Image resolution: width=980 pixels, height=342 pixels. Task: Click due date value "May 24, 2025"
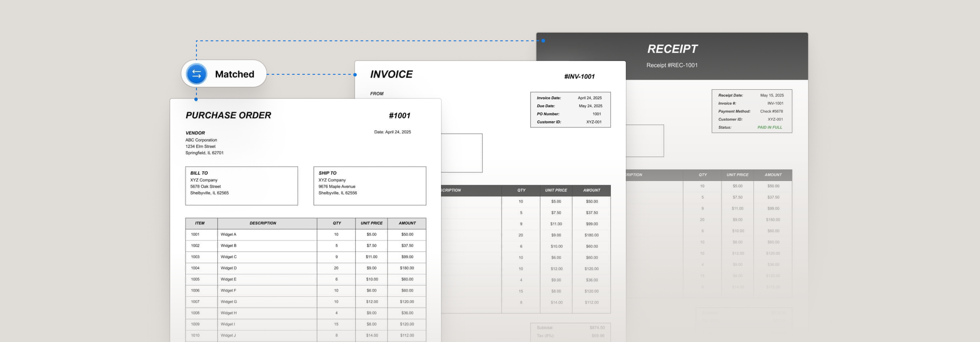click(x=590, y=106)
